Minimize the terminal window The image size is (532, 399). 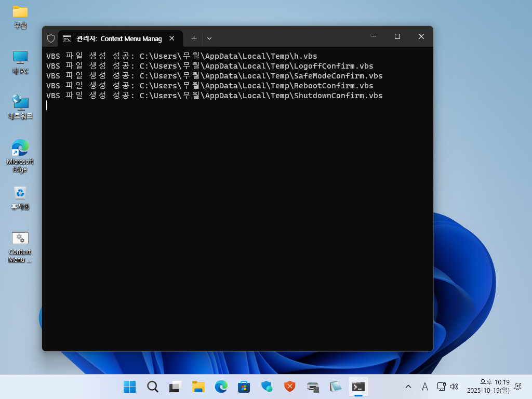click(x=374, y=36)
